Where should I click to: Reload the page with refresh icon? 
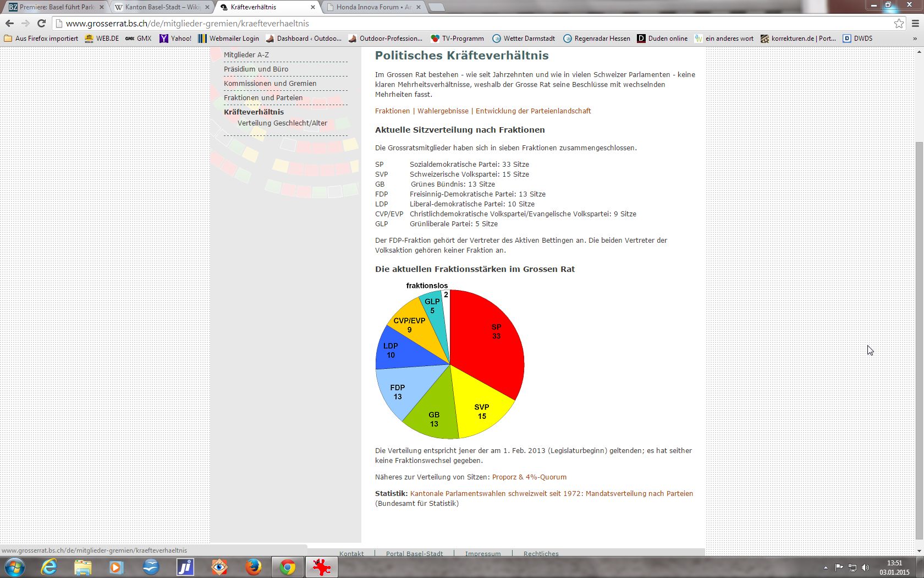coord(41,23)
